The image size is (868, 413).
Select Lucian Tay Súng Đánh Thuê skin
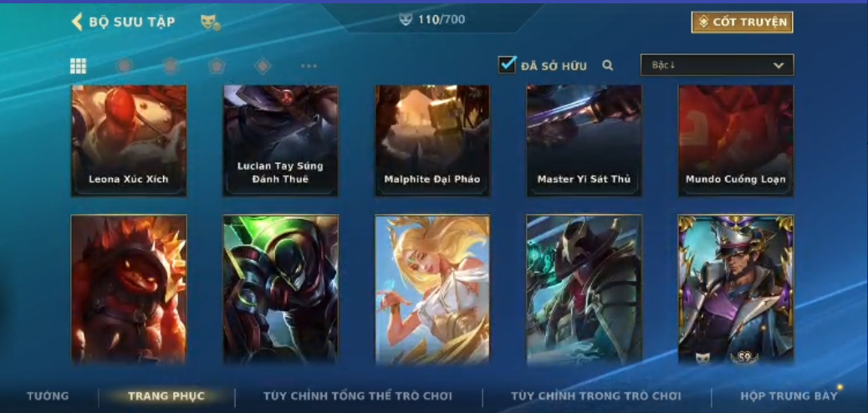281,140
